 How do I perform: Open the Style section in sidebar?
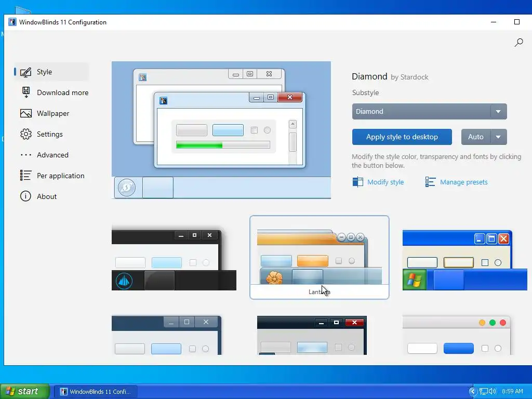(51, 72)
